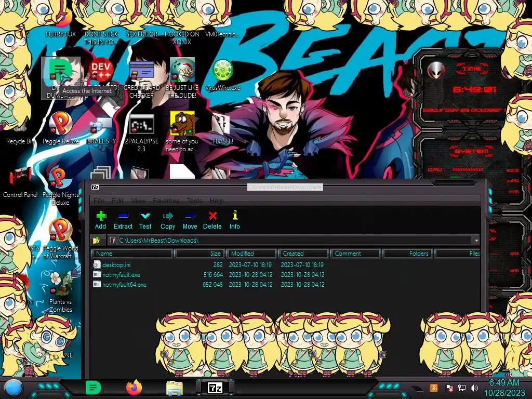532x399 pixels.
Task: Sort by the Comment column header
Action: 355,254
